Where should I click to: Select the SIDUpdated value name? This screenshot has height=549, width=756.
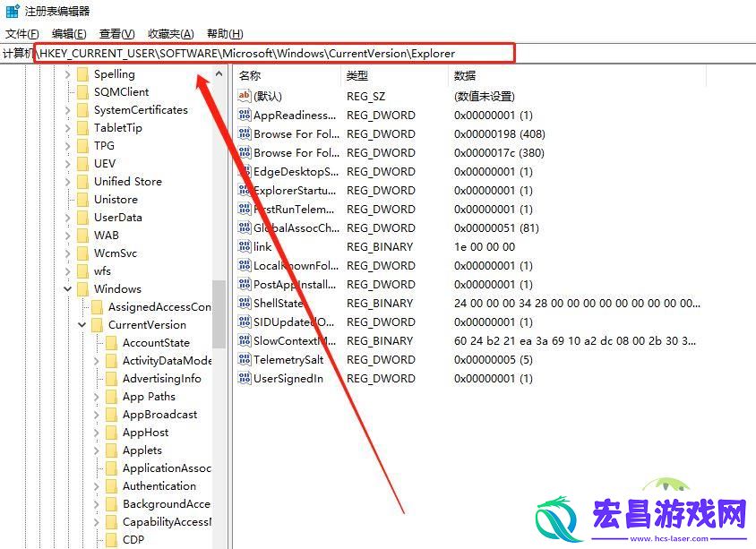(x=294, y=322)
